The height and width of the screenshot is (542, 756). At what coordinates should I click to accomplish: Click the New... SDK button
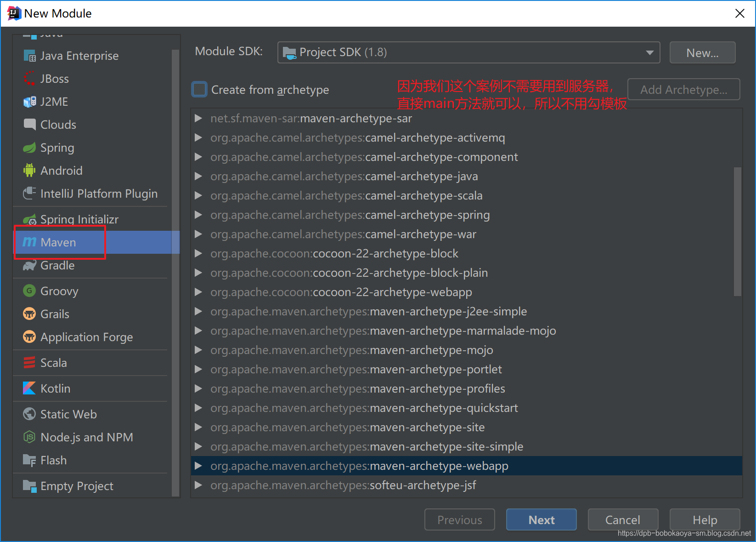click(x=702, y=53)
